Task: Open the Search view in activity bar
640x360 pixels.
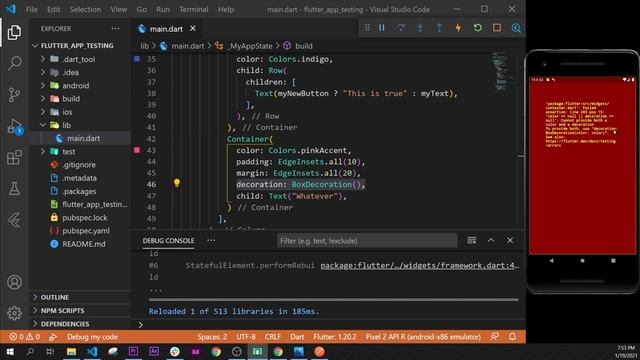Action: (14, 63)
